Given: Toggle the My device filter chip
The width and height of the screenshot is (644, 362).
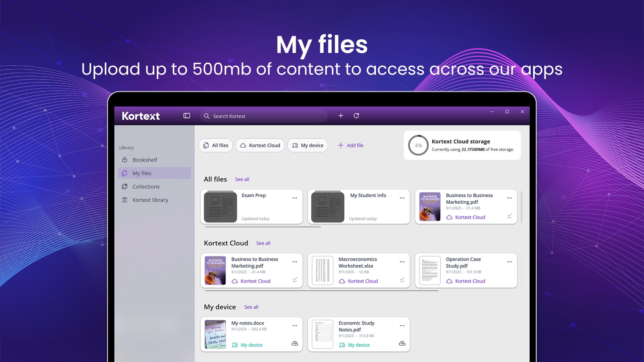Looking at the screenshot, I should (307, 145).
